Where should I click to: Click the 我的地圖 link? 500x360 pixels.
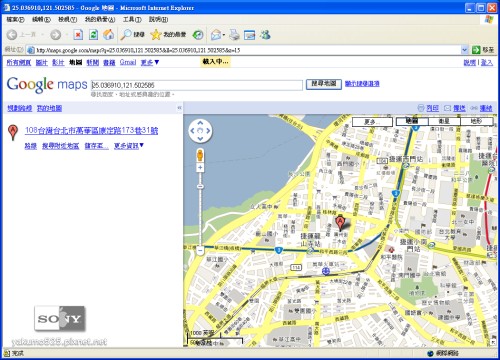49,108
